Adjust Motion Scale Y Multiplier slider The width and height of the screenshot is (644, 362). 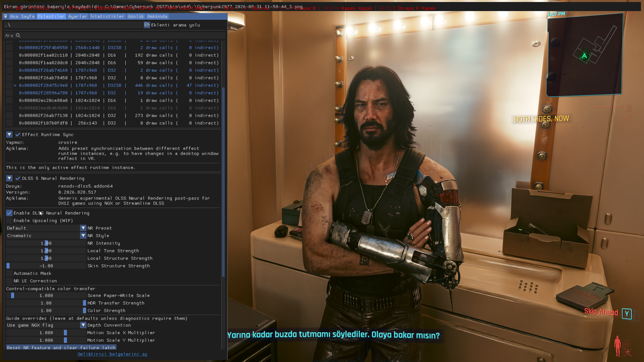46,340
